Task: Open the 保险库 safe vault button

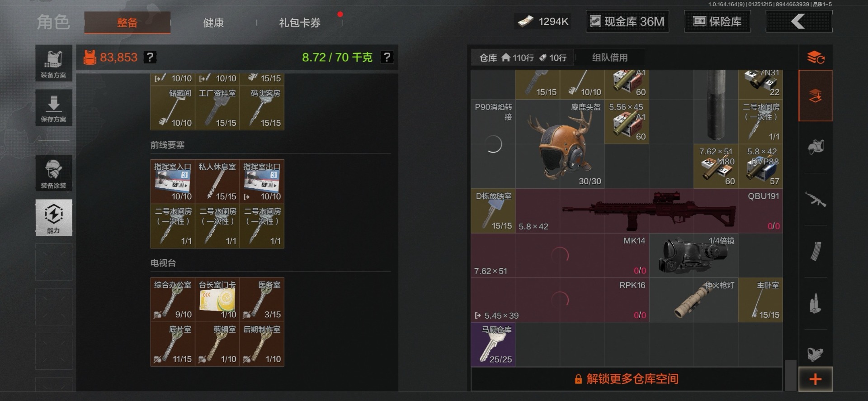Action: [x=717, y=21]
